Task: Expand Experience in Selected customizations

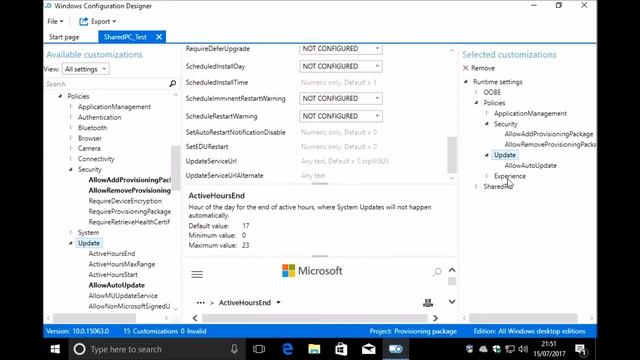Action: [x=487, y=176]
